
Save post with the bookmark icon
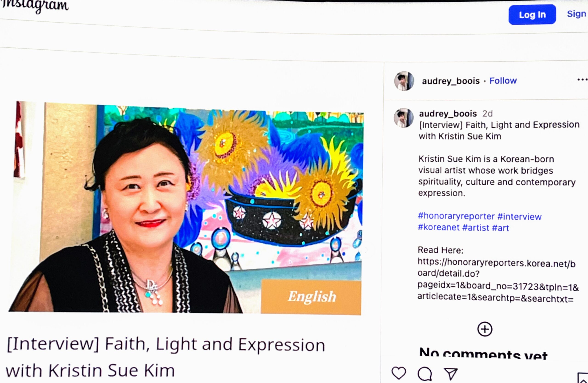coord(583,378)
